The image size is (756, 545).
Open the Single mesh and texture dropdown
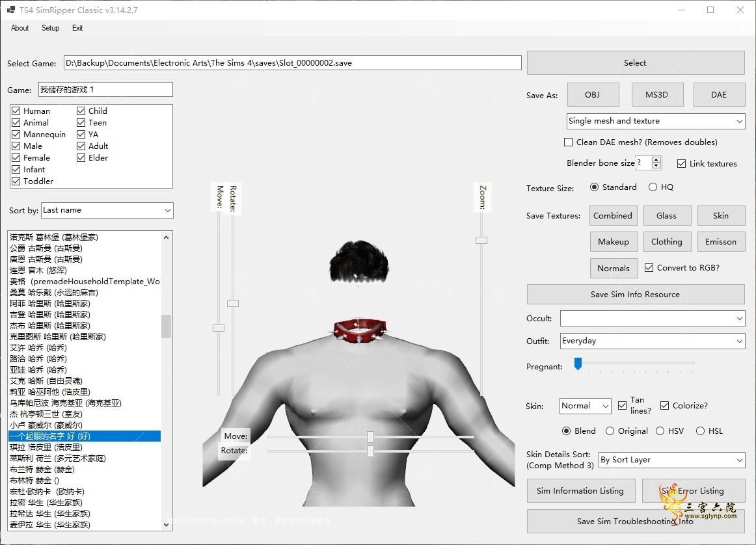coord(656,121)
